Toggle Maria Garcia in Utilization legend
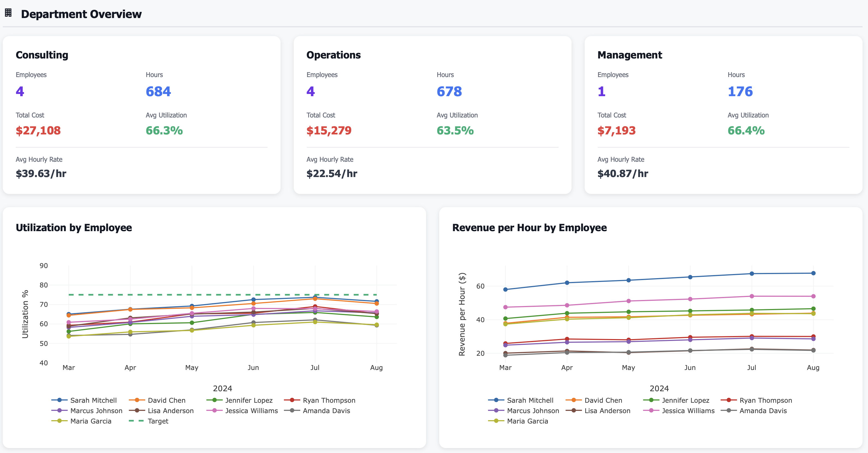 (x=90, y=421)
